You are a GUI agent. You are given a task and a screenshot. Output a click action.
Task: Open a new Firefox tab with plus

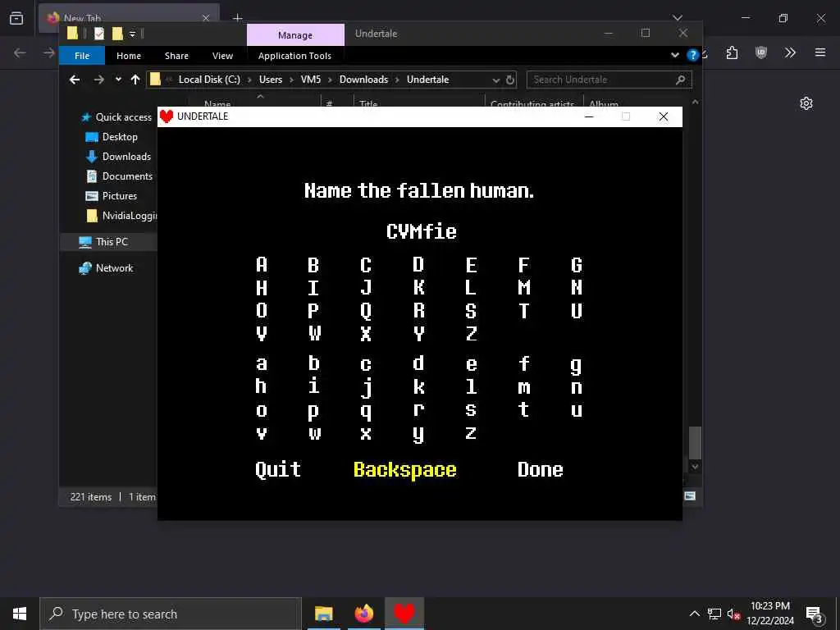[238, 18]
